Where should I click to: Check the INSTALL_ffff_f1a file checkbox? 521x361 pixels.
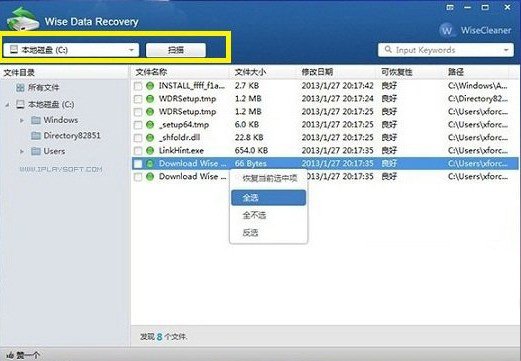tap(138, 86)
